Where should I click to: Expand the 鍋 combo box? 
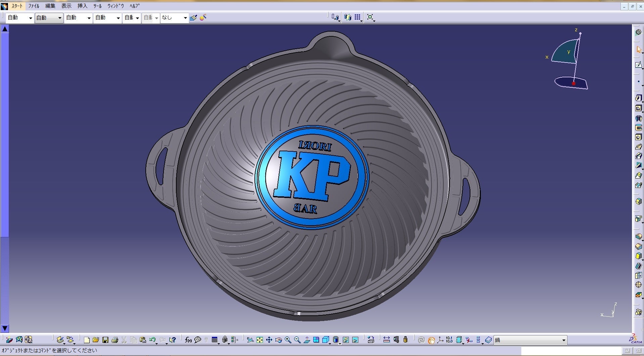(564, 340)
